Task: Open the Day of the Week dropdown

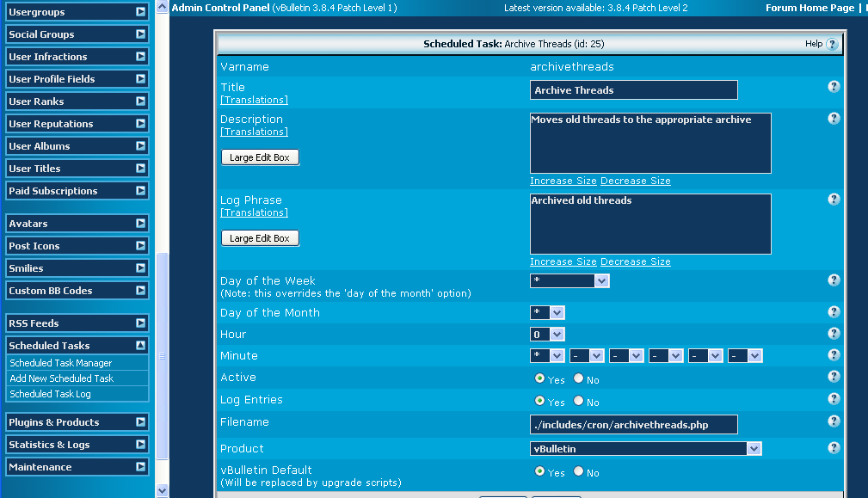Action: coord(569,280)
